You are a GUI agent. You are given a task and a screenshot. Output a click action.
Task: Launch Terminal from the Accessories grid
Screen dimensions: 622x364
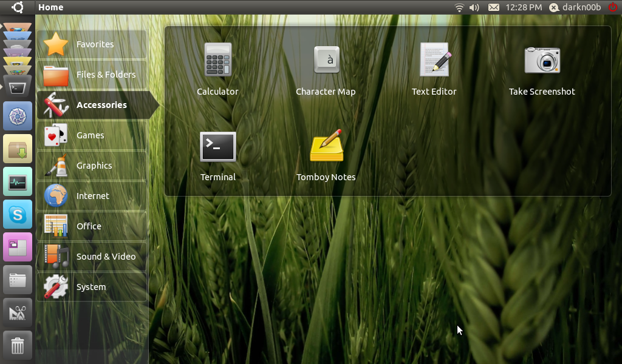pyautogui.click(x=218, y=147)
